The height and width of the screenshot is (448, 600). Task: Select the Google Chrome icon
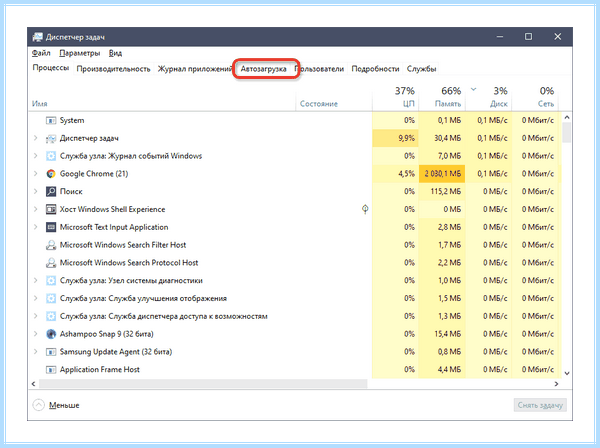51,174
